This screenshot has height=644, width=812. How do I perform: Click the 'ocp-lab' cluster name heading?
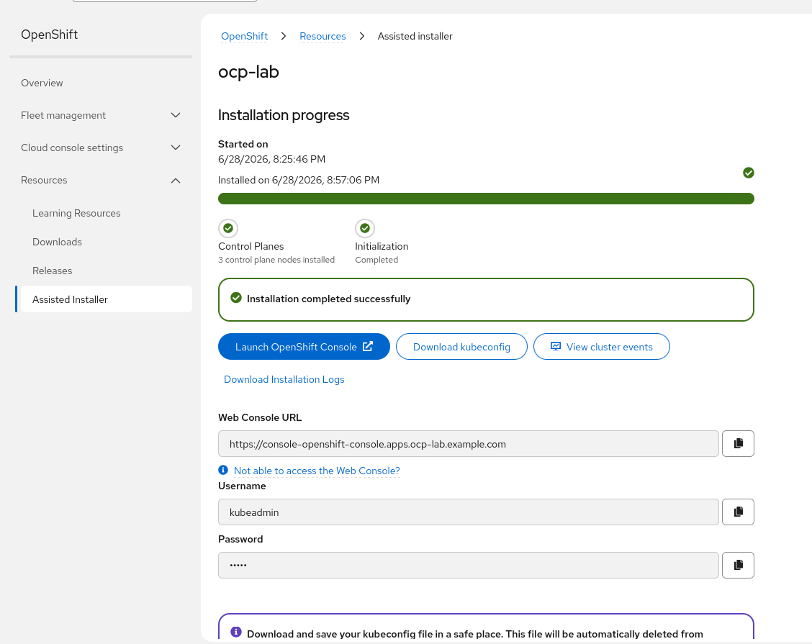pos(248,71)
